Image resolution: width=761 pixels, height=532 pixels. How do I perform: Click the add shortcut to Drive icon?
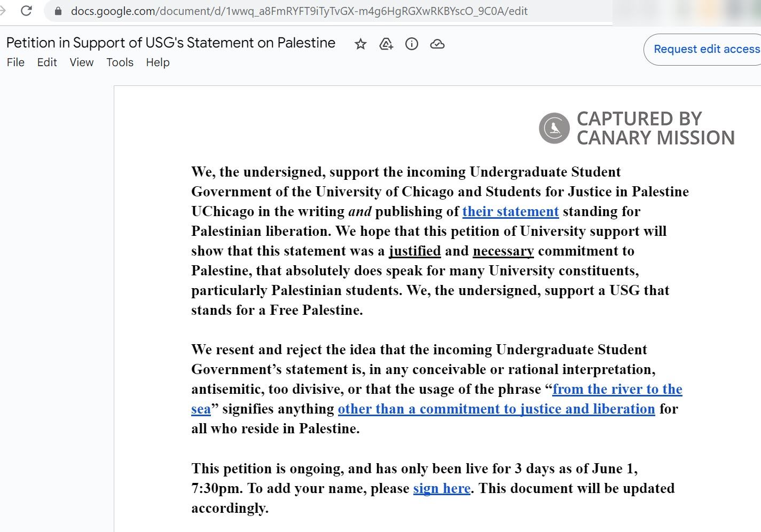[386, 44]
